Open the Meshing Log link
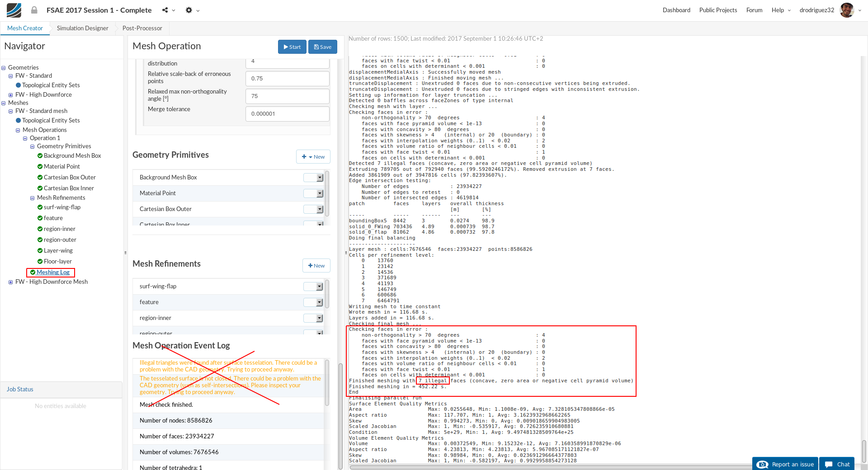868x470 pixels. 53,272
